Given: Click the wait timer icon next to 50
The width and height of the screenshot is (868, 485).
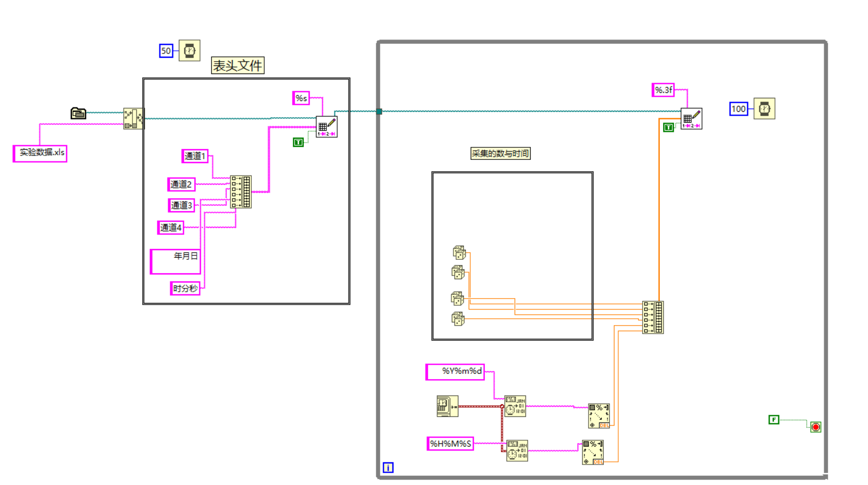Looking at the screenshot, I should [189, 51].
